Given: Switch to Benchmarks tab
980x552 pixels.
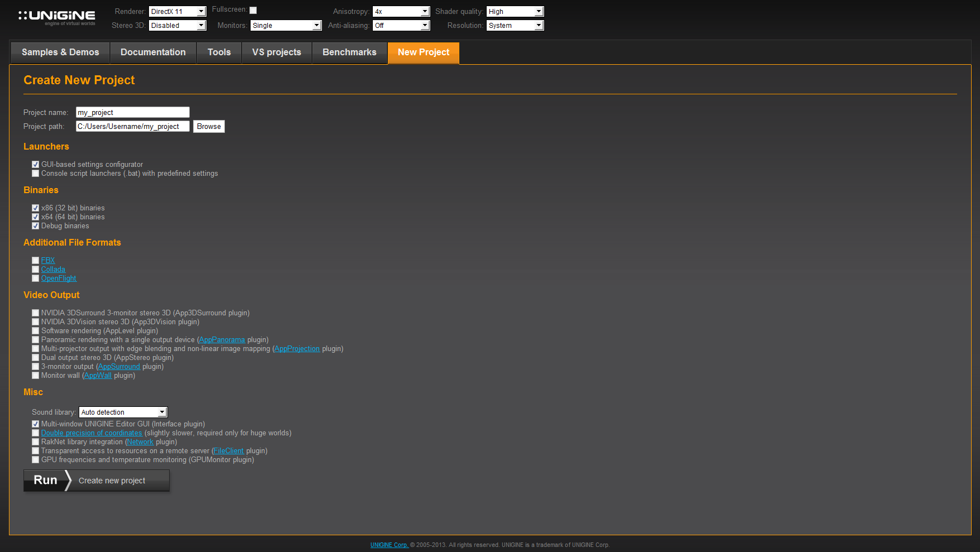Looking at the screenshot, I should [x=349, y=52].
